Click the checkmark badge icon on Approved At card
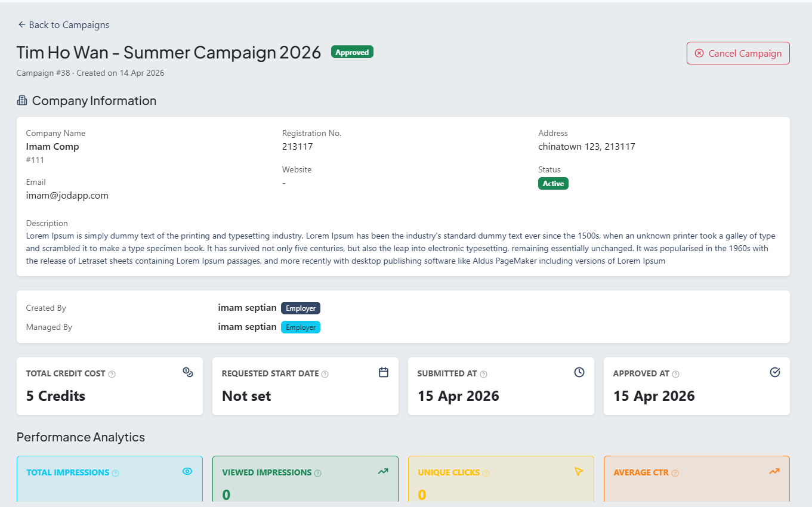The width and height of the screenshot is (812, 507). coord(775,372)
